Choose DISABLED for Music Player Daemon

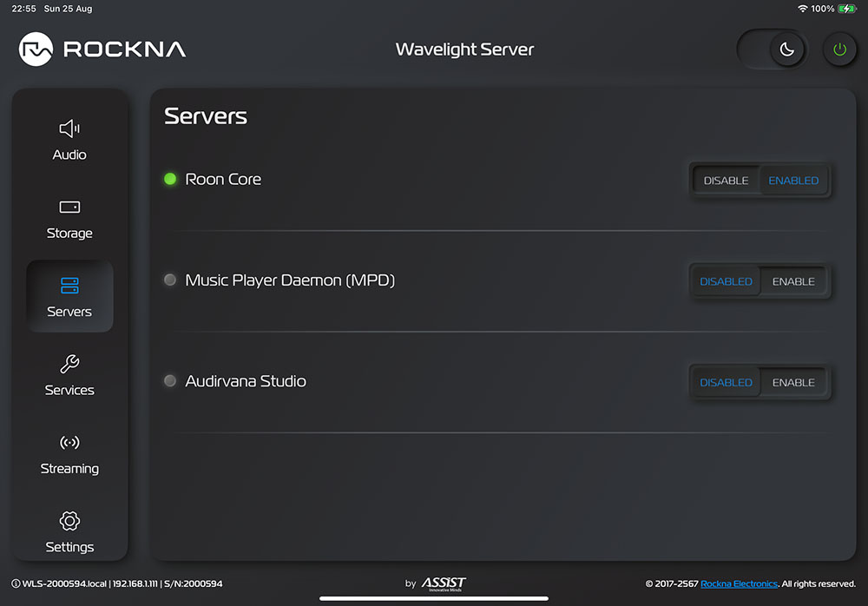coord(726,281)
